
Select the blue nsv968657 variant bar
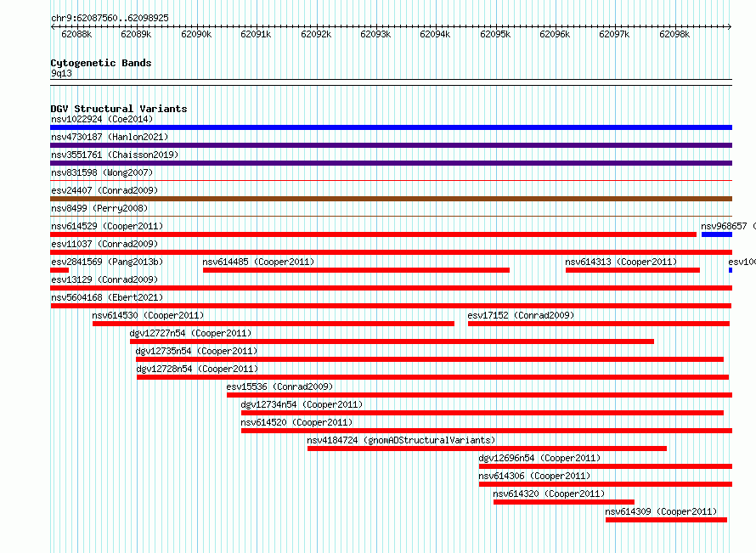pyautogui.click(x=717, y=234)
